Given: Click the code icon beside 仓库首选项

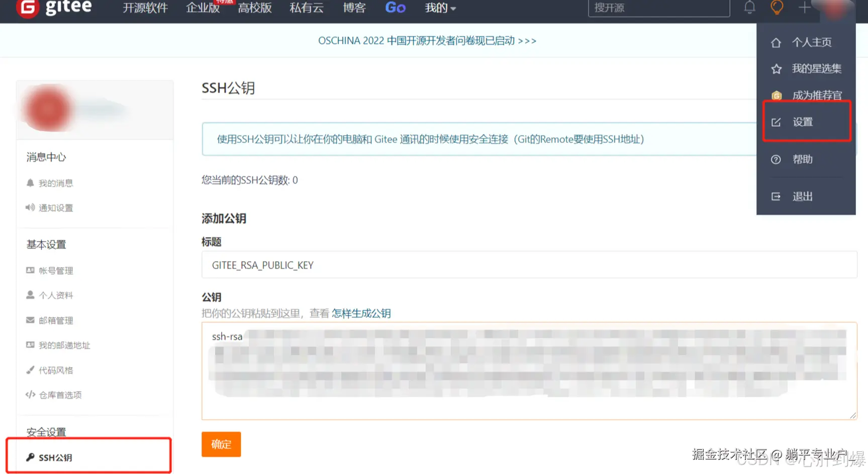Looking at the screenshot, I should click(x=30, y=395).
